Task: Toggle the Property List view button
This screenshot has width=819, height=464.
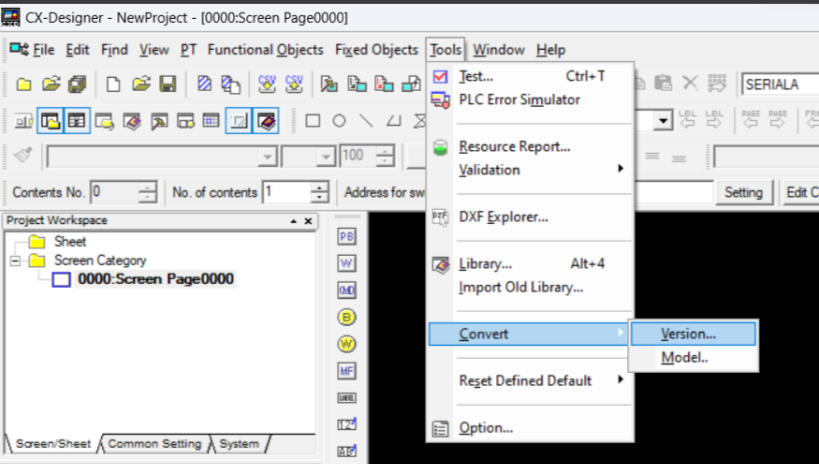Action: [77, 121]
